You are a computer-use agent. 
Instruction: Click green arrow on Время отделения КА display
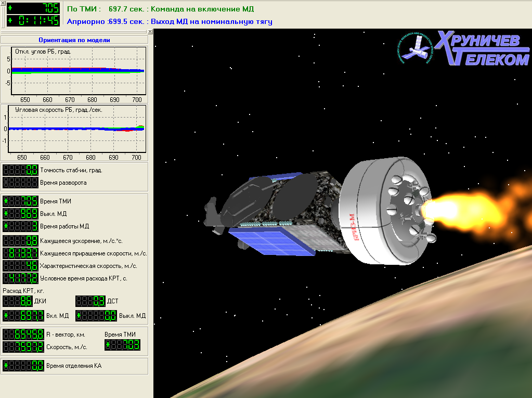6,366
